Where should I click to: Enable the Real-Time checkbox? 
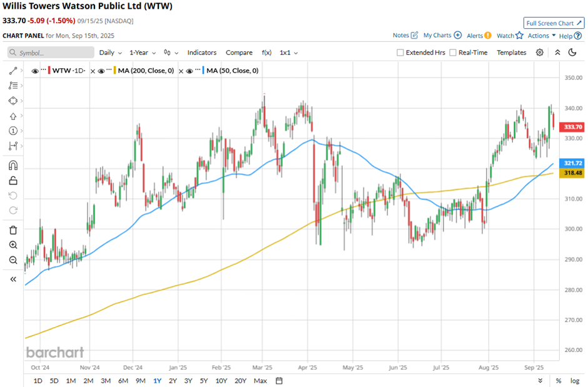pyautogui.click(x=453, y=53)
